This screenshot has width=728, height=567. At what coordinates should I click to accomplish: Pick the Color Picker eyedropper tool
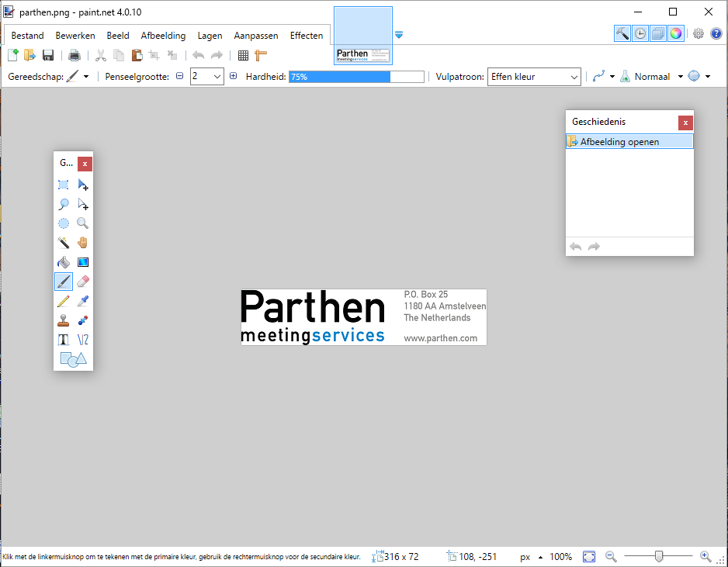(x=83, y=301)
